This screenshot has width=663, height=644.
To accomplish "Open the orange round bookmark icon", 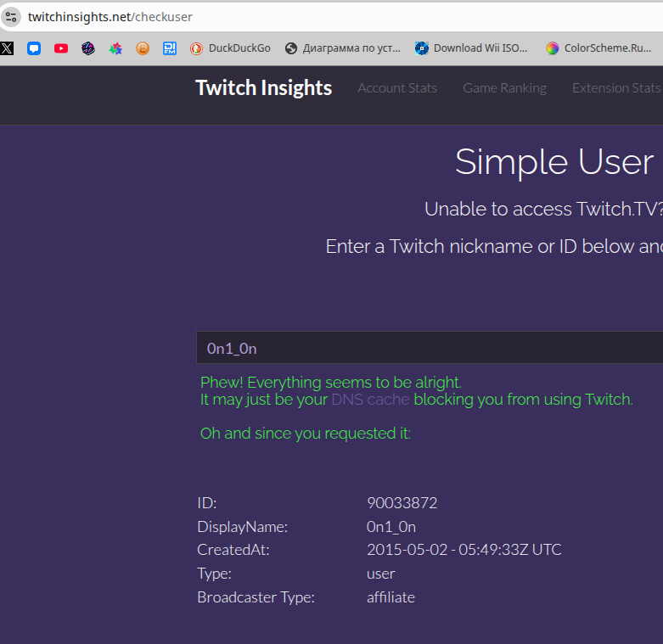I will point(143,48).
